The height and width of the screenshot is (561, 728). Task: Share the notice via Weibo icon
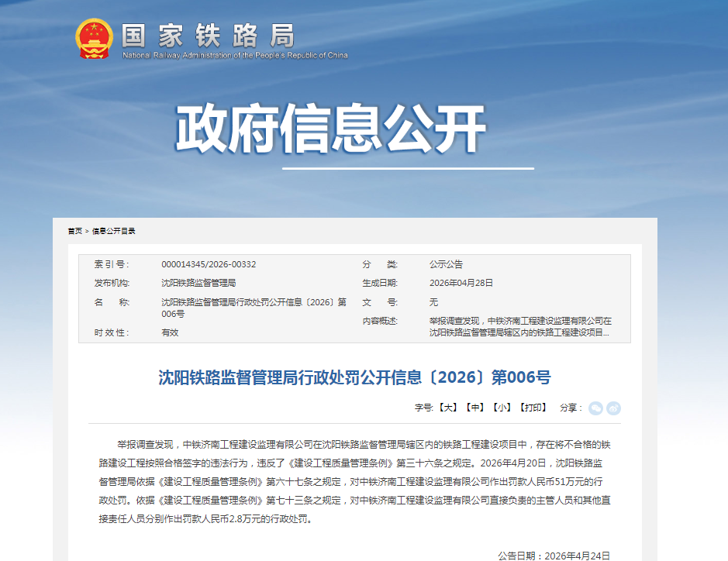click(613, 408)
